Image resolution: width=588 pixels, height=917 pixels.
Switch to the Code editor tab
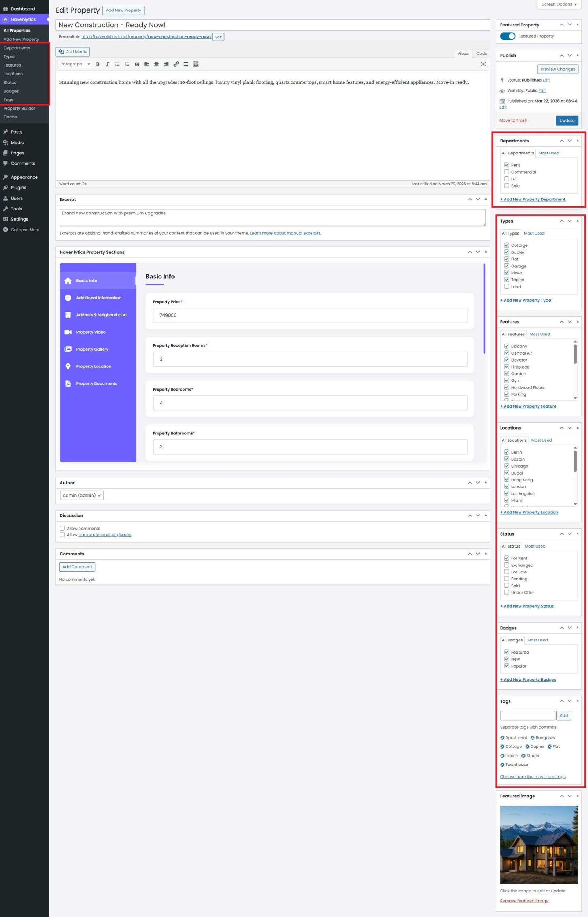481,53
